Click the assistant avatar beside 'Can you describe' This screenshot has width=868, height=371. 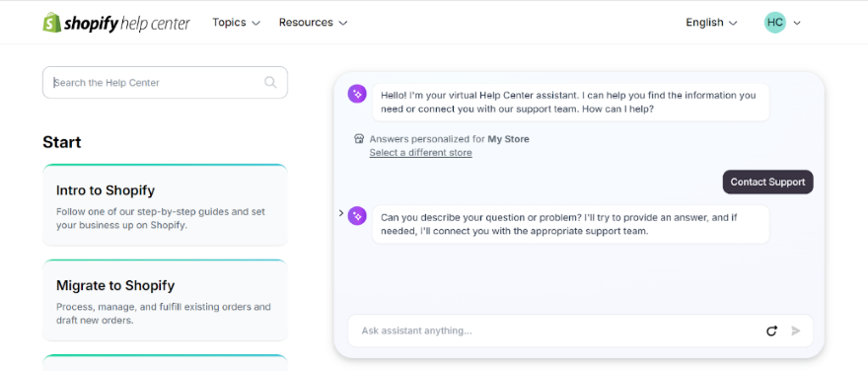click(x=357, y=215)
